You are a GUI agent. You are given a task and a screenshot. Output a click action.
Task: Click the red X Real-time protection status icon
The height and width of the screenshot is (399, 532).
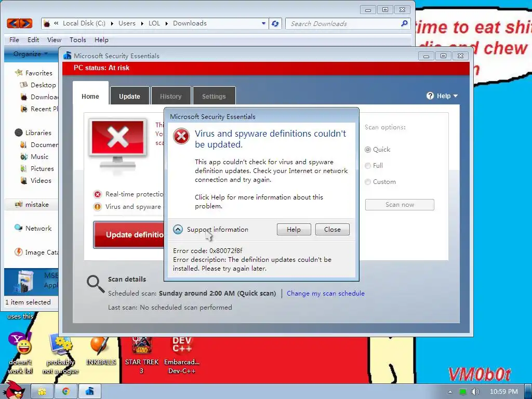coord(98,194)
